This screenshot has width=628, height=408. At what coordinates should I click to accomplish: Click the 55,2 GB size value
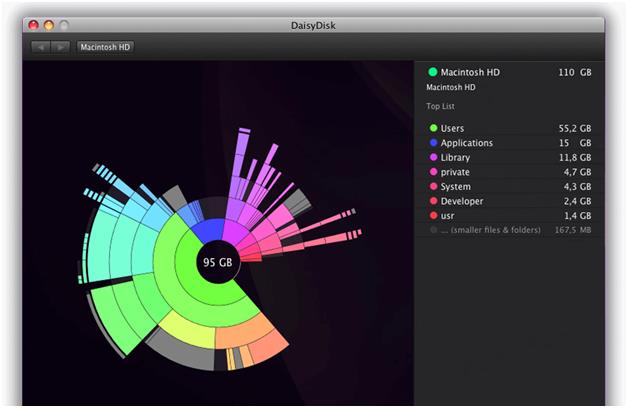click(x=575, y=128)
